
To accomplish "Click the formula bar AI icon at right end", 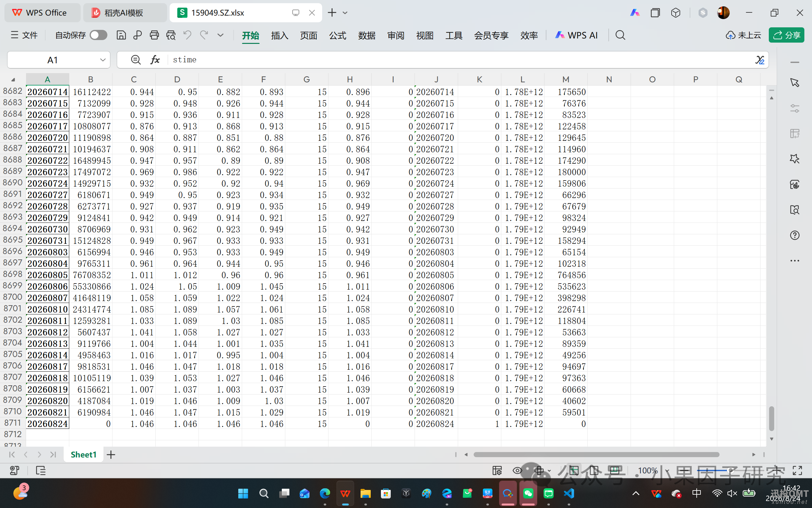I will point(760,60).
